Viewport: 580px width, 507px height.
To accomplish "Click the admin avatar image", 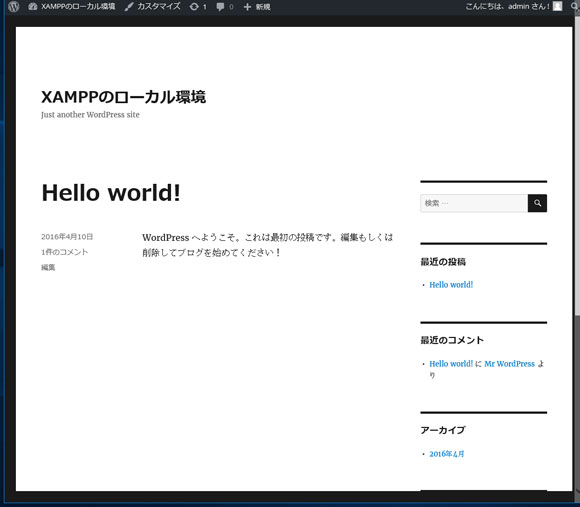I will pos(557,6).
